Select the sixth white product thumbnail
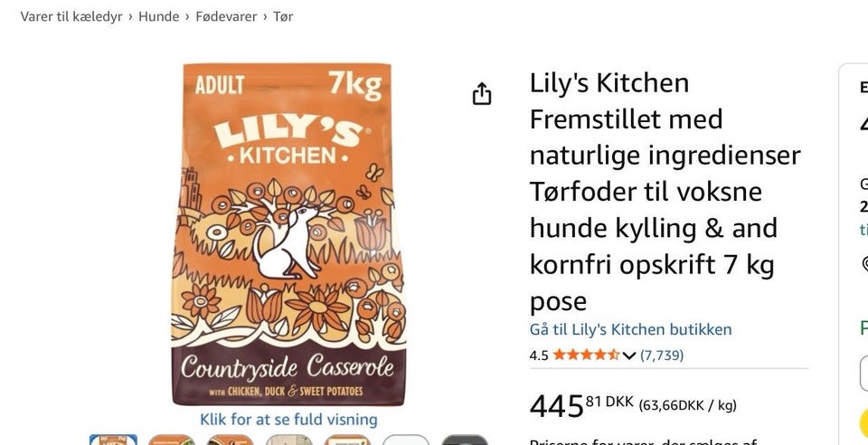Viewport: 868px width, 445px height. [406, 440]
